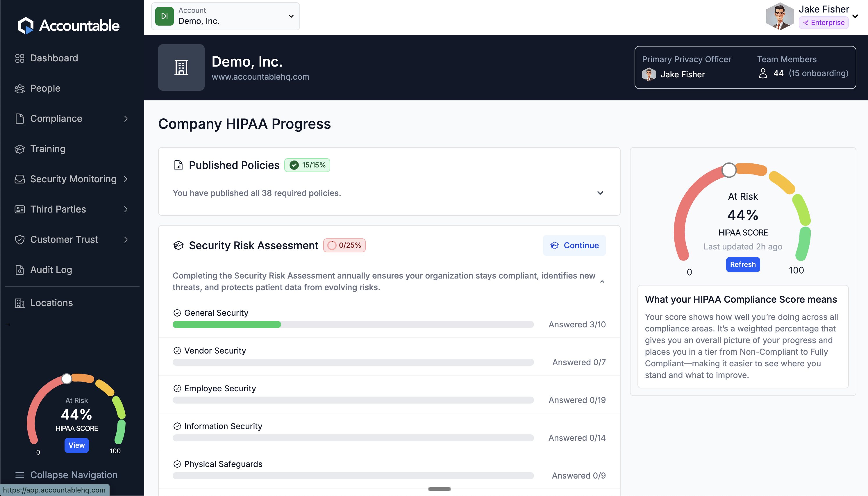Click the People group icon
The width and height of the screenshot is (868, 496).
20,89
